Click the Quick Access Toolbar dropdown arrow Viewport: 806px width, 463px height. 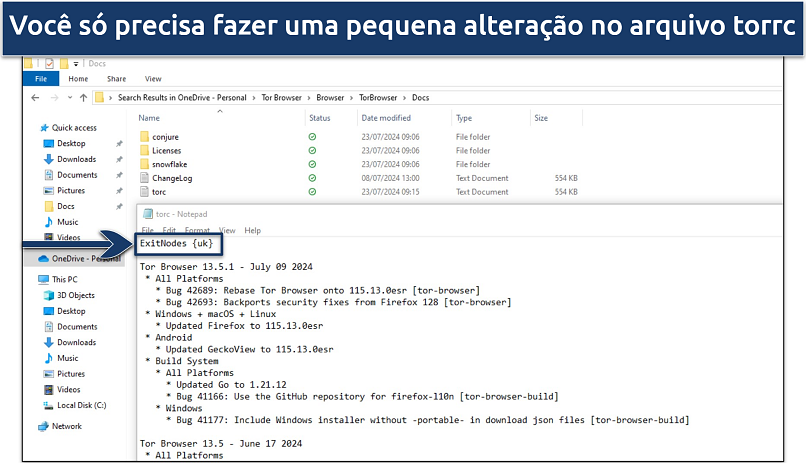point(76,64)
